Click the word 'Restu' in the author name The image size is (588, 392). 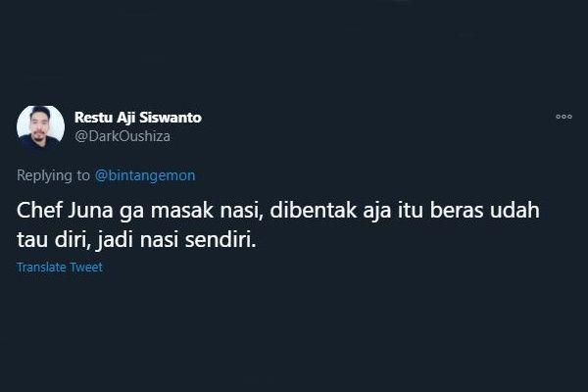(93, 118)
